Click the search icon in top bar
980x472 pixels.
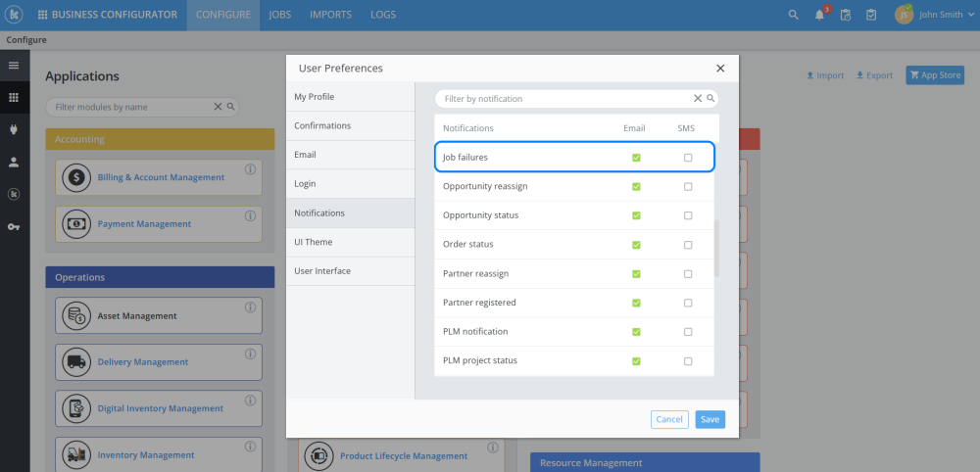794,15
